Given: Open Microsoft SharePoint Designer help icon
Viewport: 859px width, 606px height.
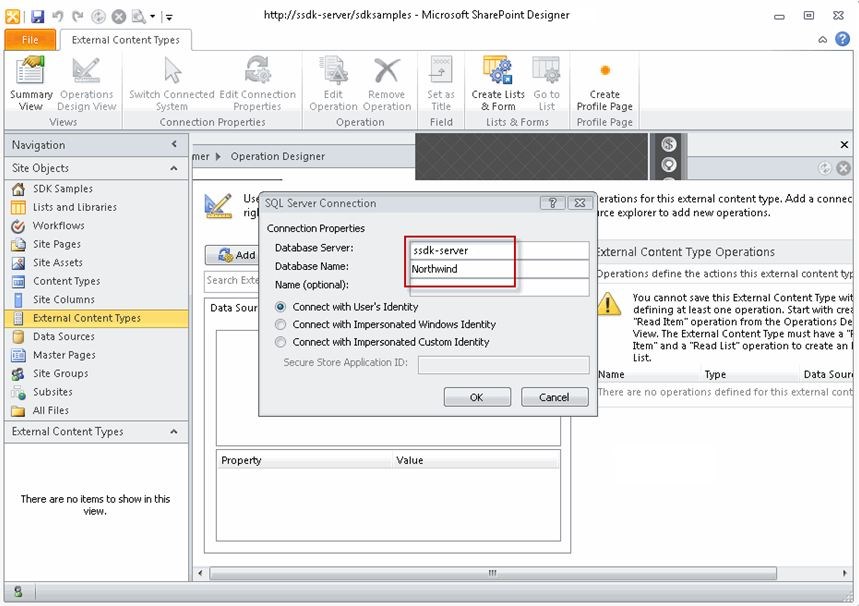Looking at the screenshot, I should pos(843,39).
